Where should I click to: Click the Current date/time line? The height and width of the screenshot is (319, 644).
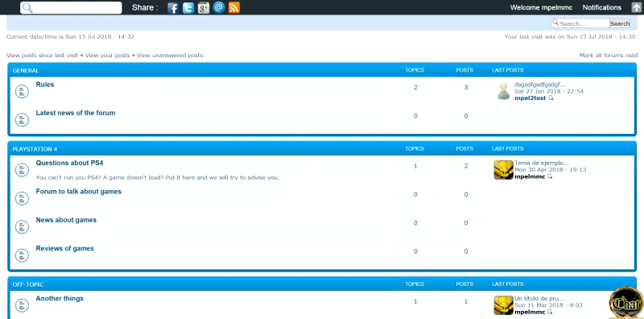pos(70,36)
